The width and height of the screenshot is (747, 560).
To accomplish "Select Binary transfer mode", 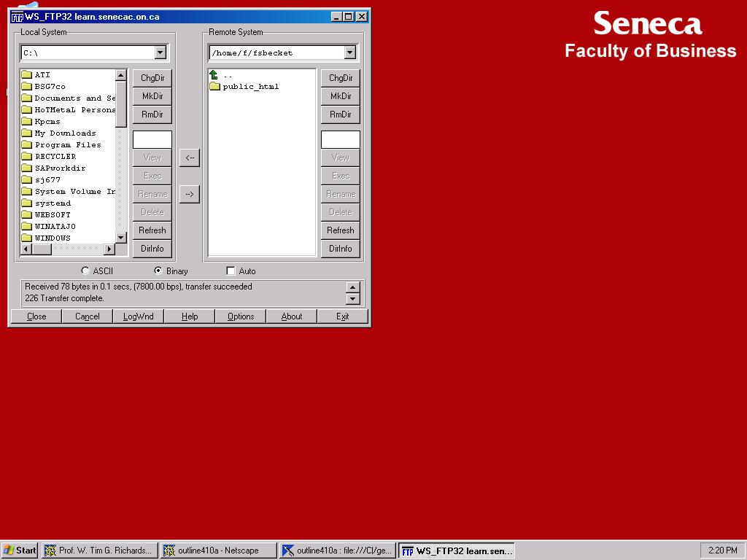I will coord(158,271).
